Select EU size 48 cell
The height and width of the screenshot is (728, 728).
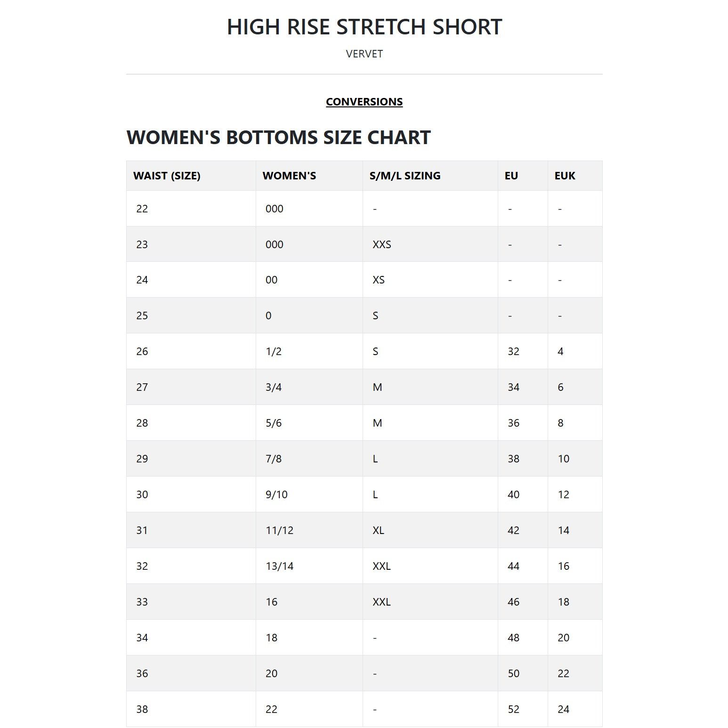click(x=523, y=638)
